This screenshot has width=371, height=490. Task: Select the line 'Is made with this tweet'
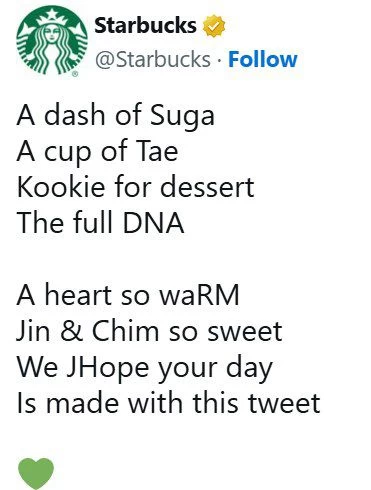[168, 403]
